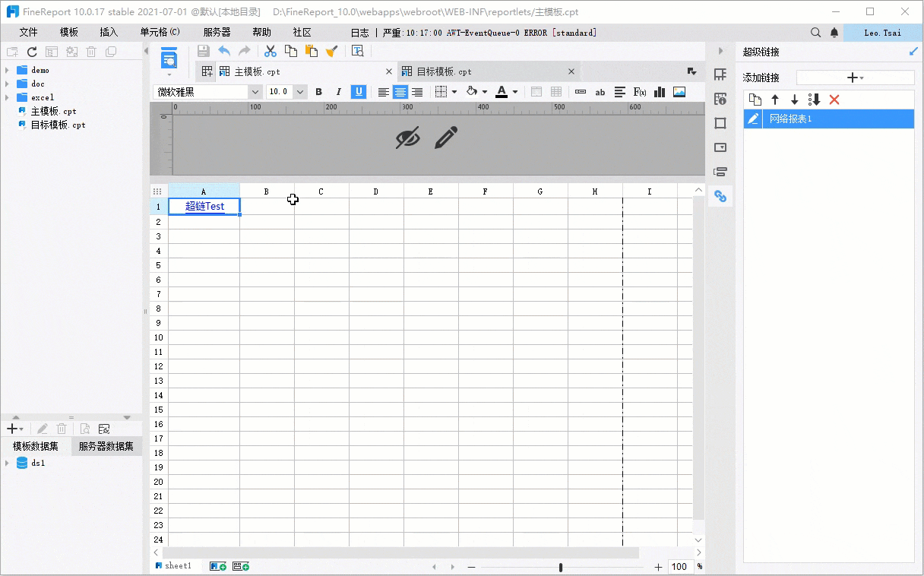The height and width of the screenshot is (576, 924).
Task: Open the 插入 menu
Action: pyautogui.click(x=109, y=33)
